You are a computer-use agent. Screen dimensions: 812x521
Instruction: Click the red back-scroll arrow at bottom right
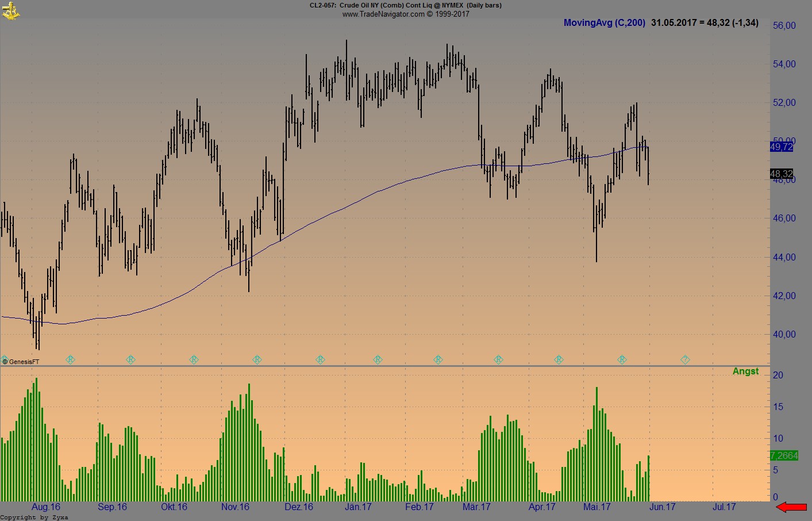[x=790, y=507]
